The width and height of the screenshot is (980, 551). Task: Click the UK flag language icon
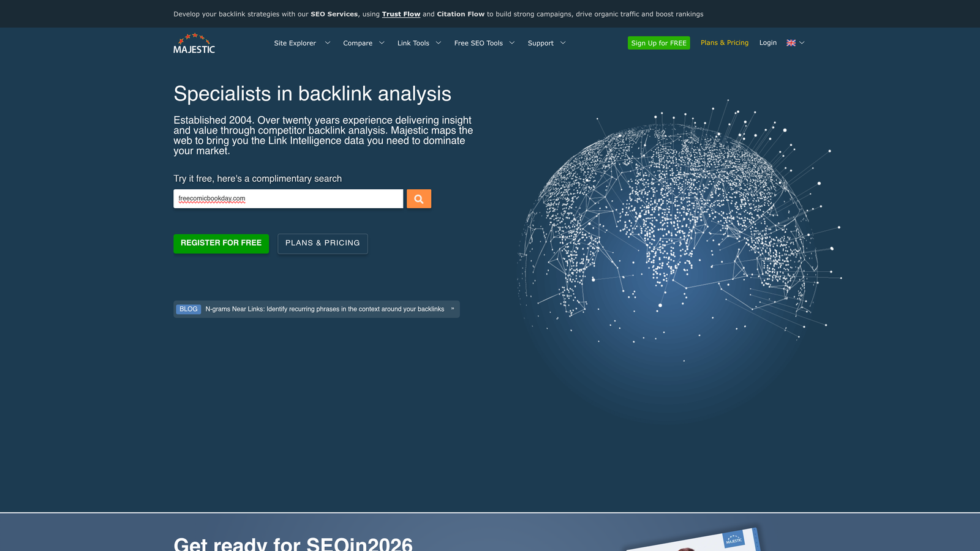click(x=791, y=43)
